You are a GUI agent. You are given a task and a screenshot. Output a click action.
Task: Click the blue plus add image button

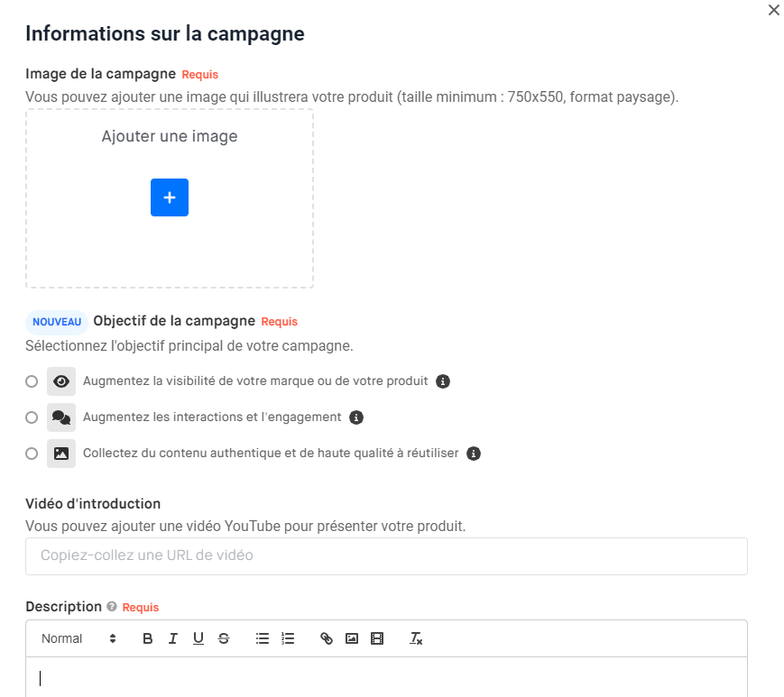pyautogui.click(x=170, y=197)
